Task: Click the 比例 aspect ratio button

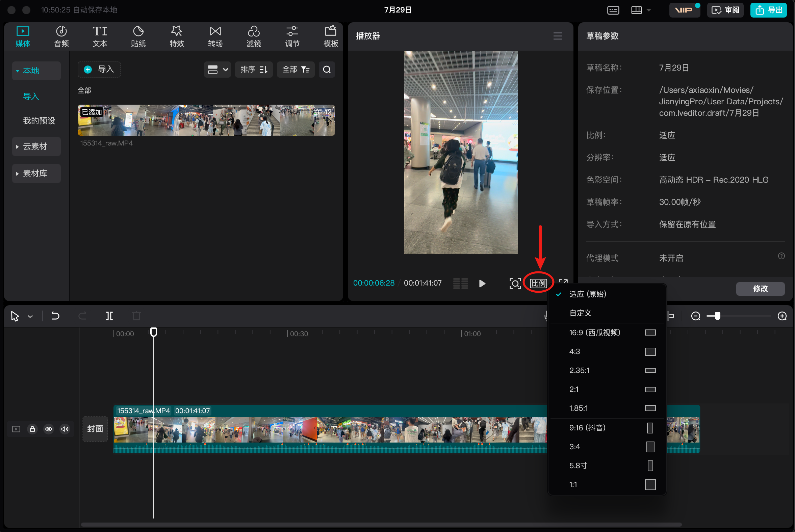Action: coord(538,283)
